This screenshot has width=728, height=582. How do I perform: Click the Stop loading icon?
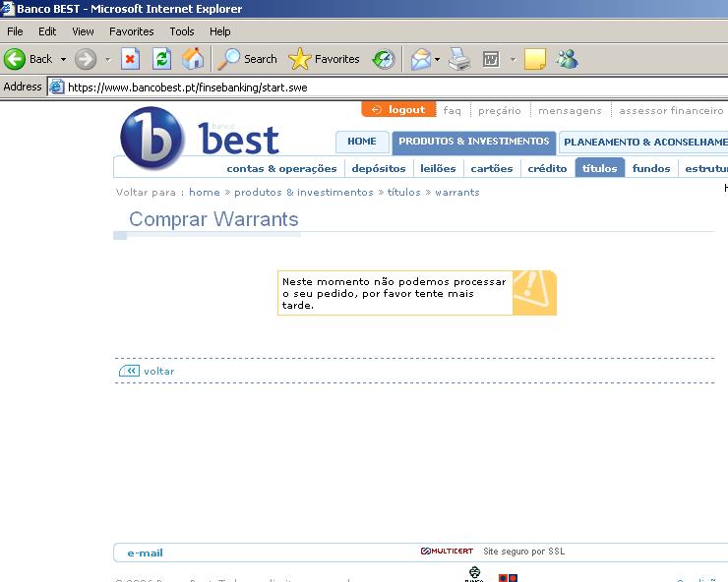pos(130,59)
